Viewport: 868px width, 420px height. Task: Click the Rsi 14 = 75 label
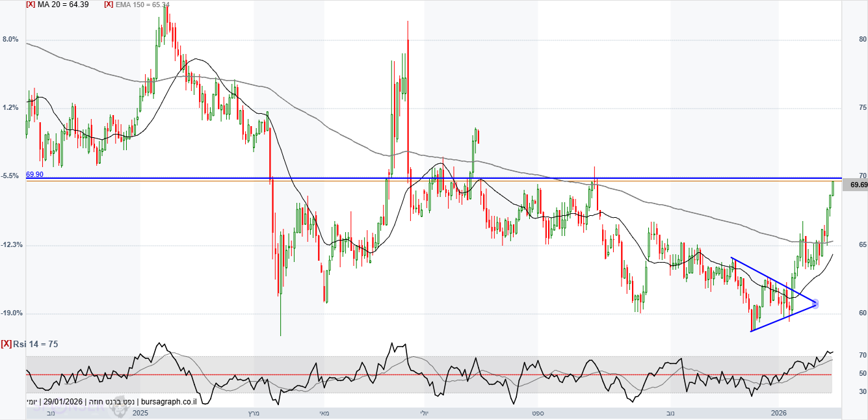click(x=35, y=344)
